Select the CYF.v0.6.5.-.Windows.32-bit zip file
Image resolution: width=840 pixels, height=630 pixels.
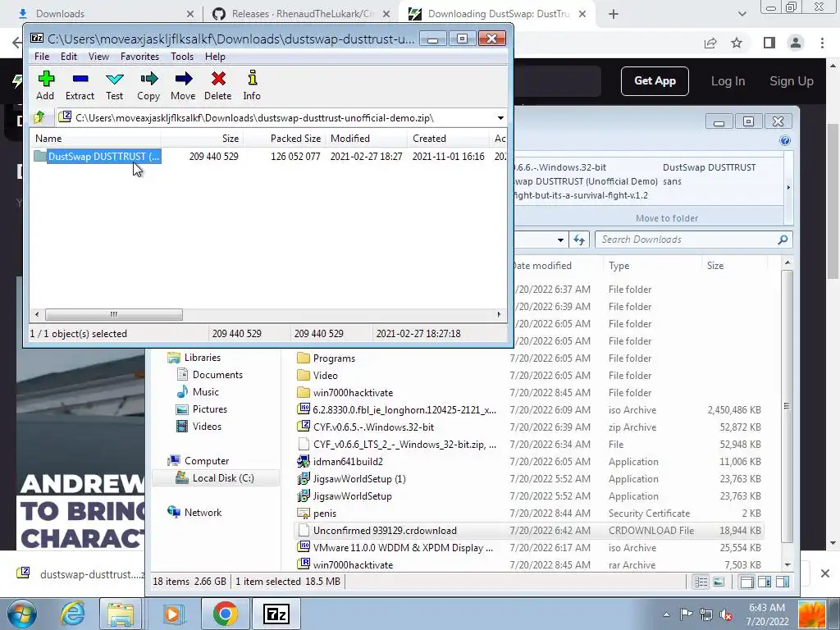(373, 427)
